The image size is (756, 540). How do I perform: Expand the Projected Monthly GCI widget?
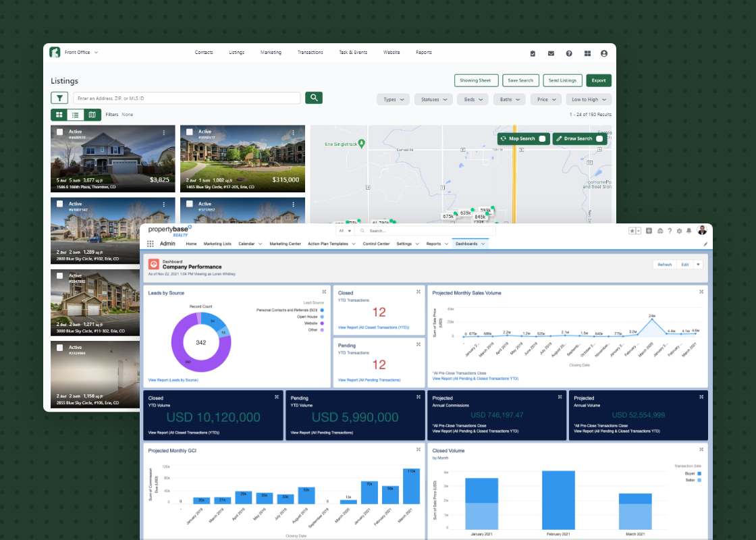pos(418,450)
